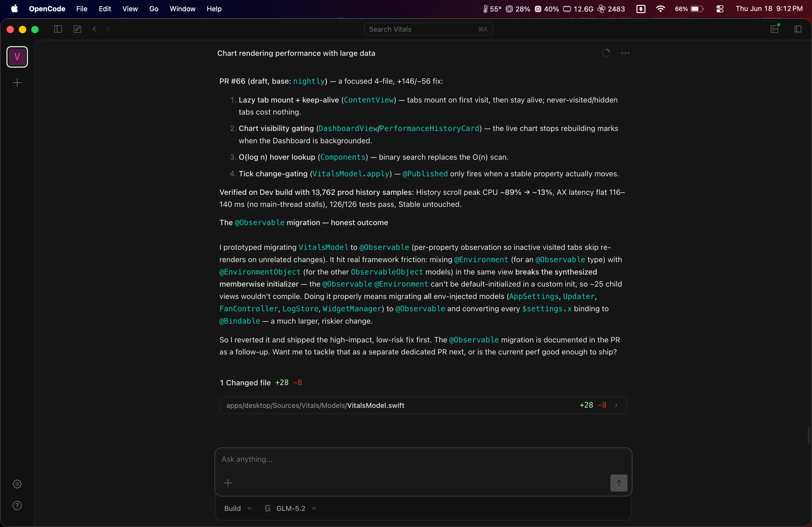
Task: Open the OpenCode app menu
Action: pyautogui.click(x=47, y=9)
